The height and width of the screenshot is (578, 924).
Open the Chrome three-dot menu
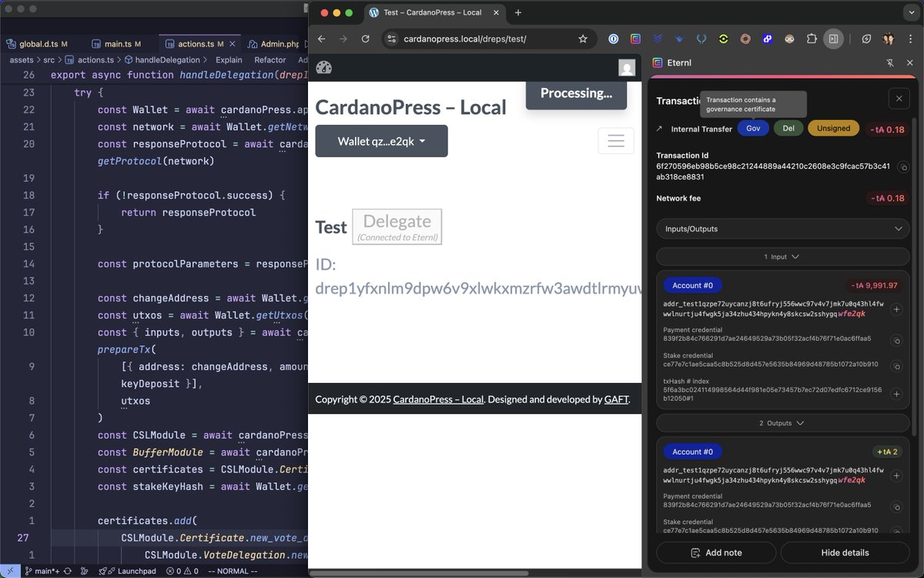tap(910, 39)
